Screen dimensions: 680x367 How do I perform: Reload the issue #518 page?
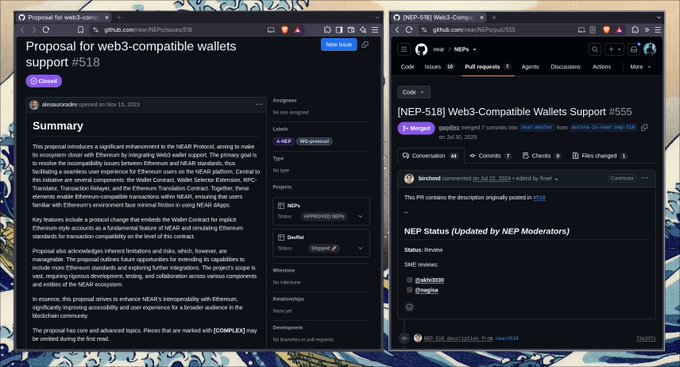46,29
